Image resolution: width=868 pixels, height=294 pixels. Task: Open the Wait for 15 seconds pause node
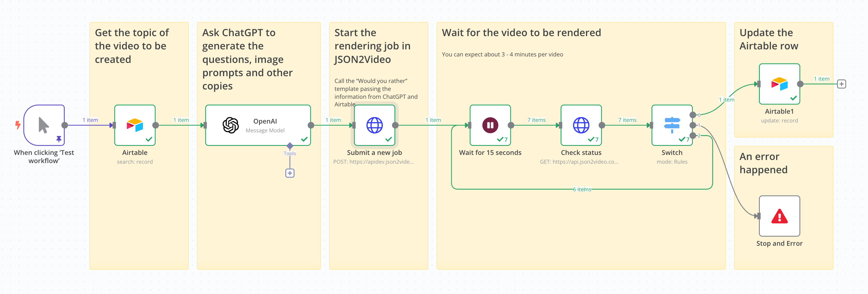coord(490,125)
